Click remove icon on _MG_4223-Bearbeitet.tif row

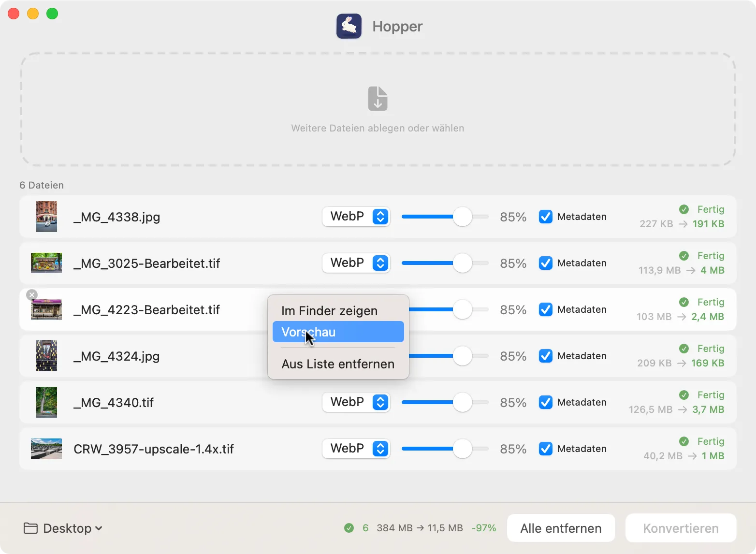tap(32, 295)
